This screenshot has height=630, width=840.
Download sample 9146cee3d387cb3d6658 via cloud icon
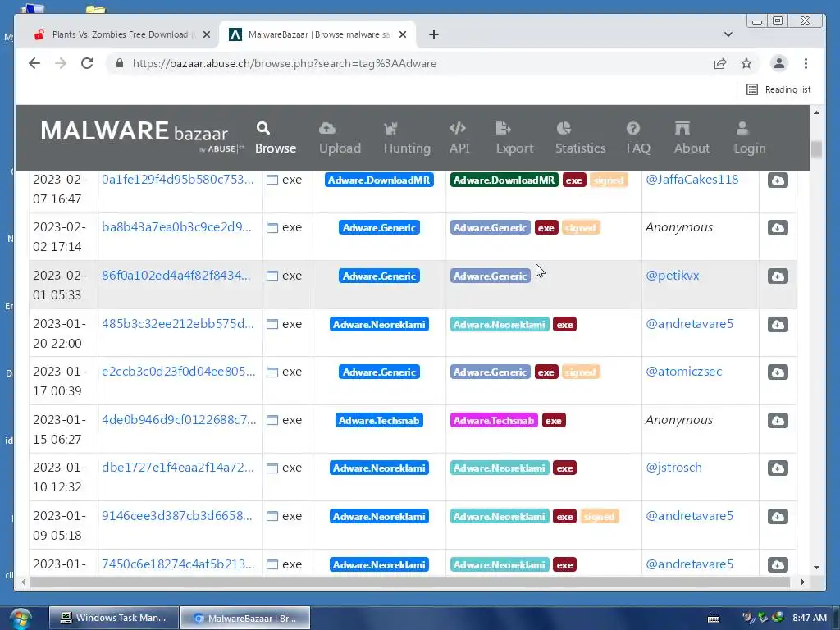pos(778,516)
